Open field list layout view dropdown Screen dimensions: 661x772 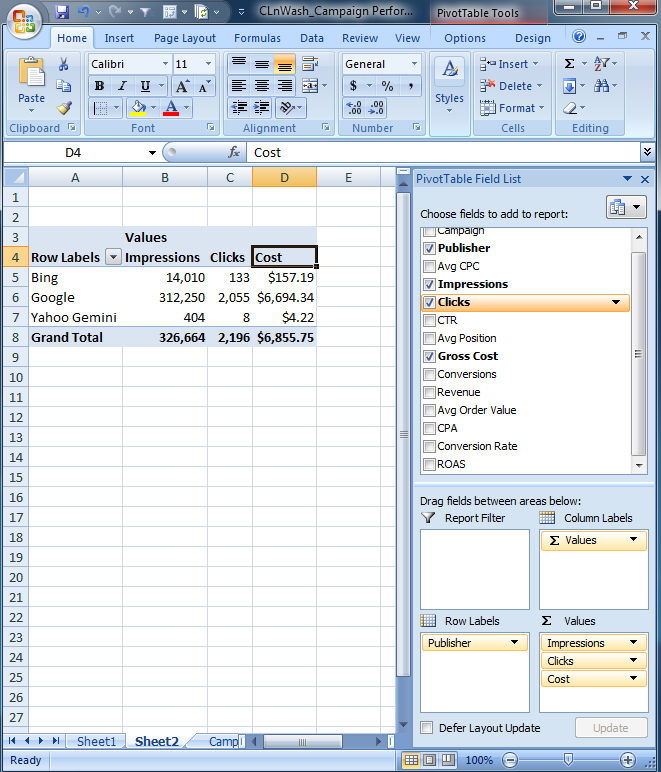click(626, 207)
